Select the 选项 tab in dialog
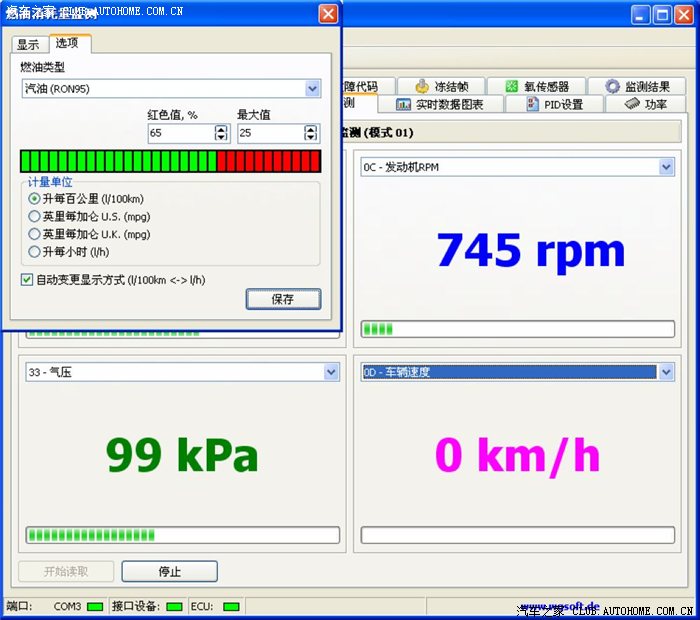The height and width of the screenshot is (620, 700). pyautogui.click(x=67, y=43)
